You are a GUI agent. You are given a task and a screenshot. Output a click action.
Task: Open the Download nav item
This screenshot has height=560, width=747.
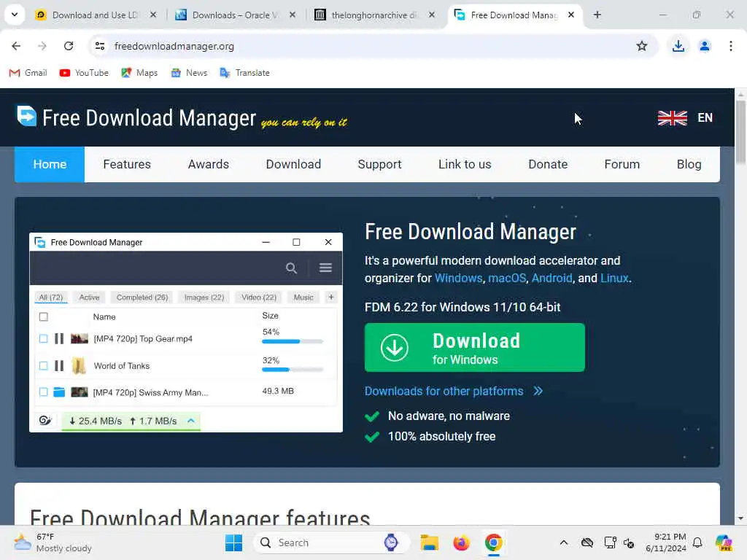coord(293,164)
